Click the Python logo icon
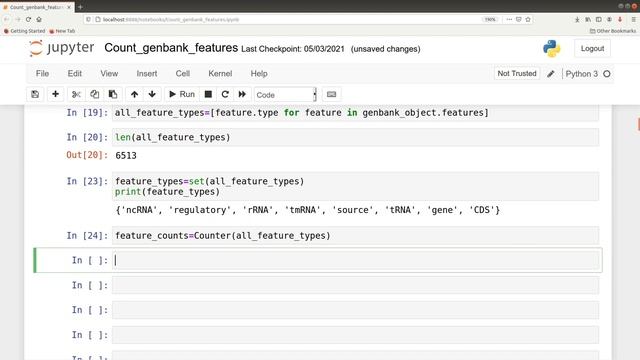The height and width of the screenshot is (360, 640). coord(551,49)
